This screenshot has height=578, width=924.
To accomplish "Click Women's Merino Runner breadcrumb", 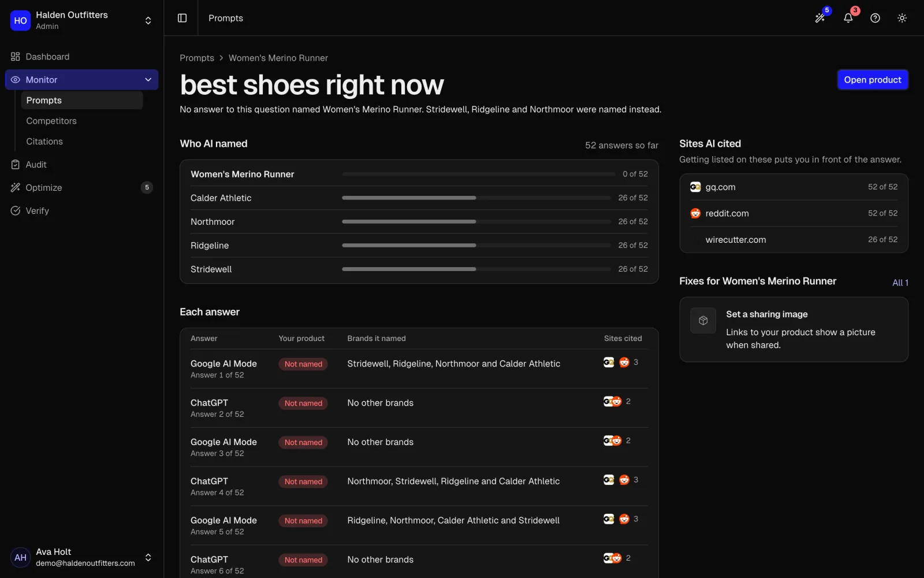I will [x=278, y=58].
